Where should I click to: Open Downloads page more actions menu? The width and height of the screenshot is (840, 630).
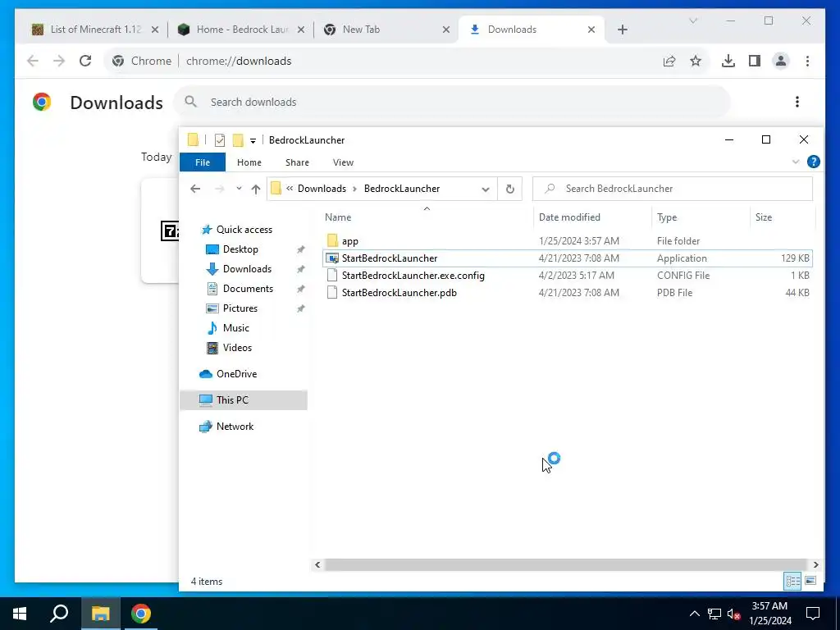[x=797, y=102]
